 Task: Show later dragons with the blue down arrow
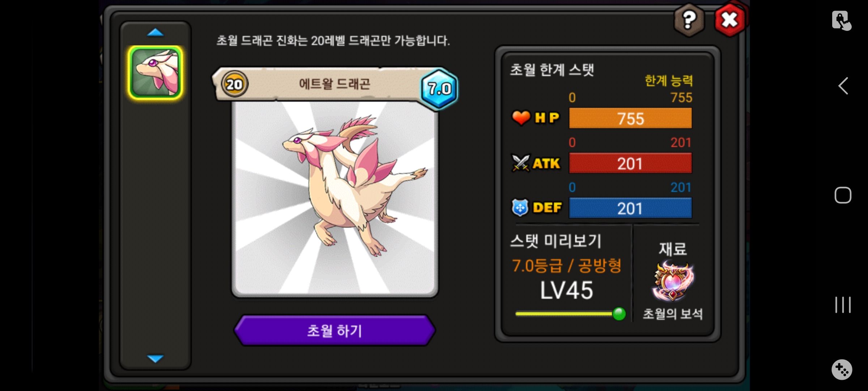[156, 358]
